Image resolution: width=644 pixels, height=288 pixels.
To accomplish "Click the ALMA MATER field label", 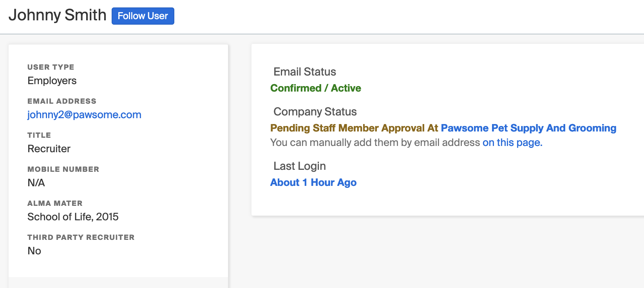I will point(55,203).
